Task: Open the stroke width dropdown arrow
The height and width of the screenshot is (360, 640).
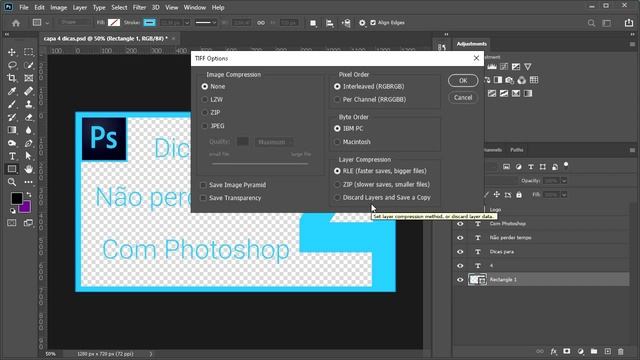Action: tap(187, 23)
